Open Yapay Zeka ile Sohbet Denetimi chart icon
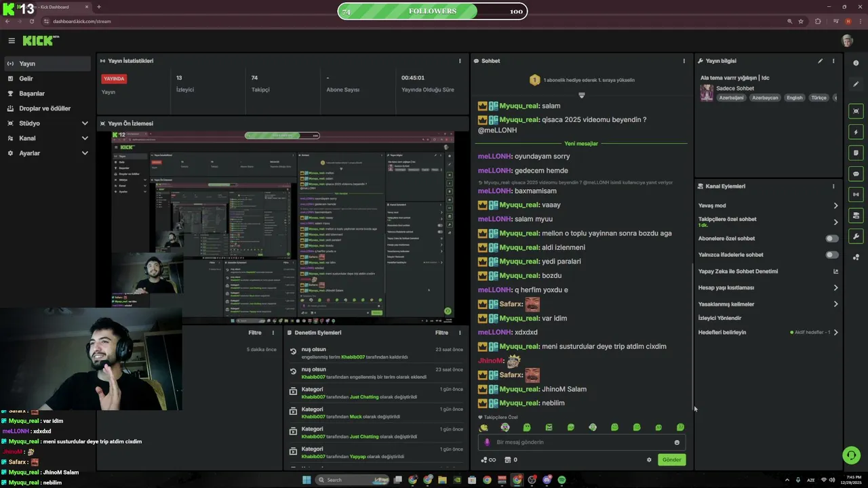The image size is (868, 488). click(x=835, y=271)
